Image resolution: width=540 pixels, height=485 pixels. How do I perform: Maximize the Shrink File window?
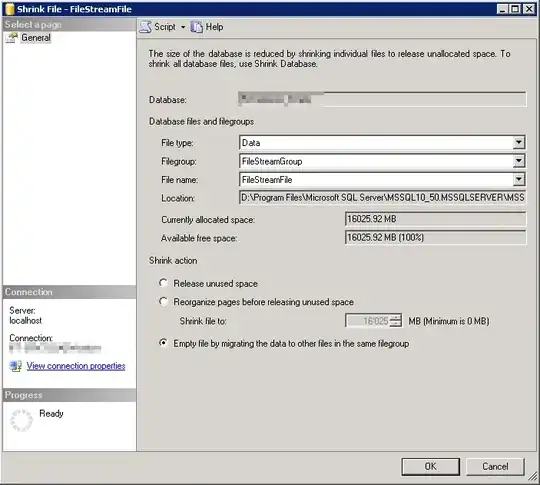[x=515, y=9]
